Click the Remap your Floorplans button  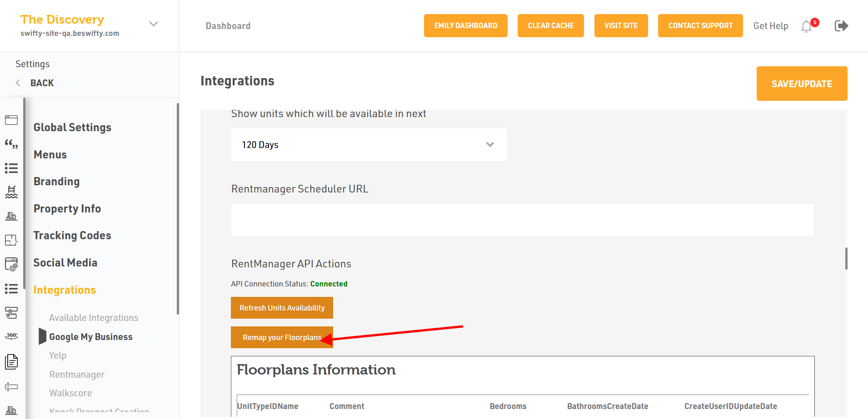(281, 337)
